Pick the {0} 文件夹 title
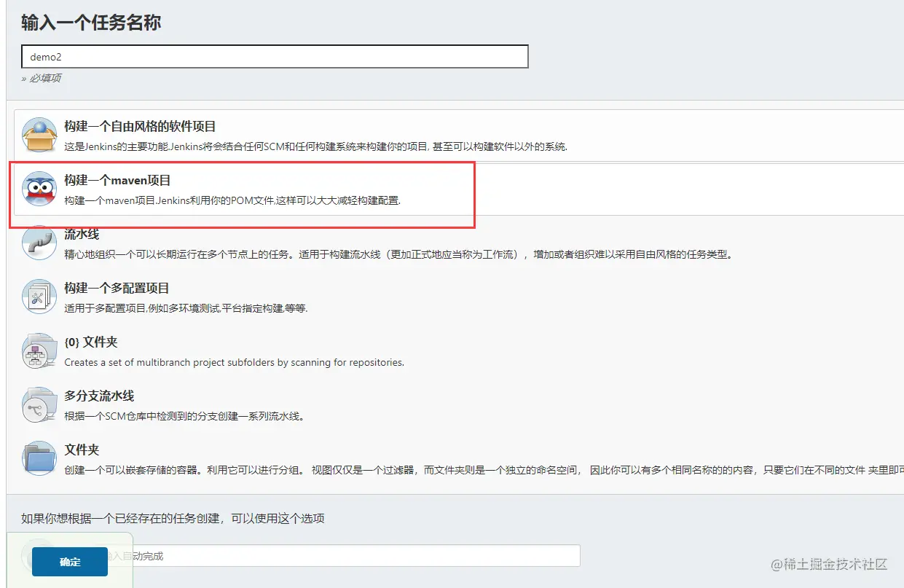Screen dimensions: 904x588 click(x=91, y=342)
